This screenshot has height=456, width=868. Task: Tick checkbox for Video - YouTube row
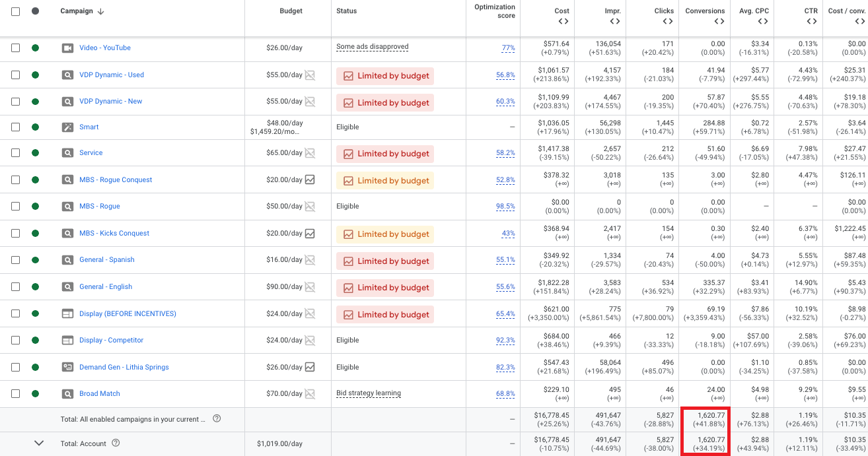pos(16,48)
